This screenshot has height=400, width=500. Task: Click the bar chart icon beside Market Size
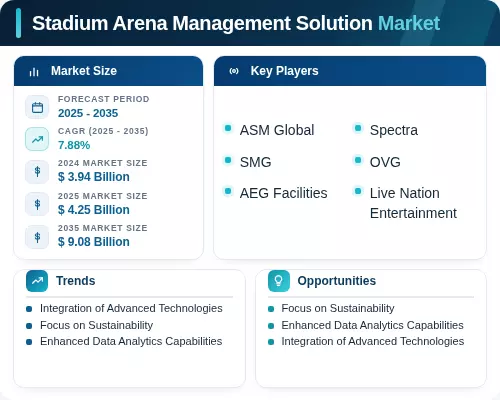click(34, 71)
